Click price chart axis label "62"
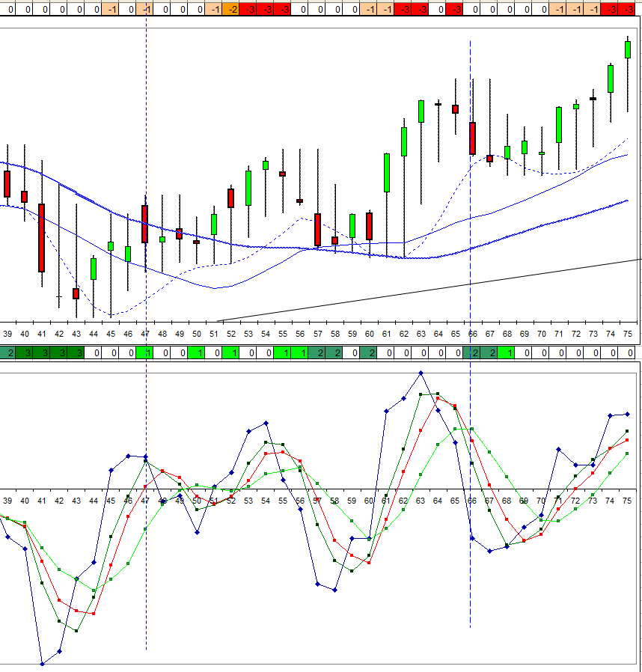This screenshot has height=672, width=642. [404, 334]
